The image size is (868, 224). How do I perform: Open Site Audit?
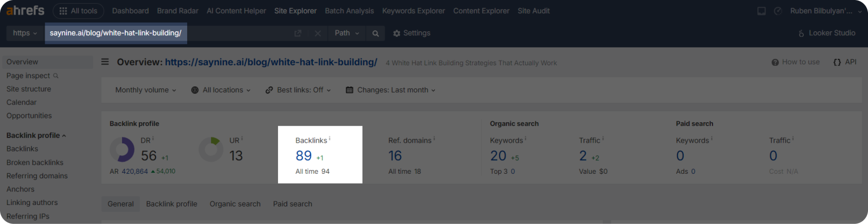pyautogui.click(x=533, y=11)
